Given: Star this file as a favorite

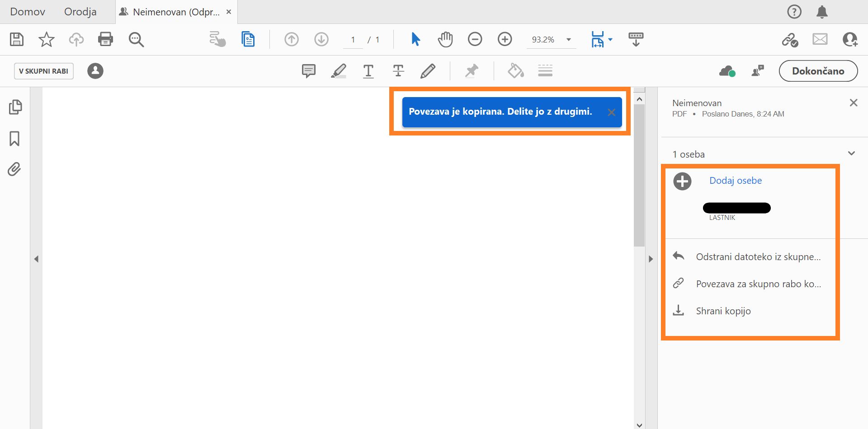Looking at the screenshot, I should pos(47,39).
